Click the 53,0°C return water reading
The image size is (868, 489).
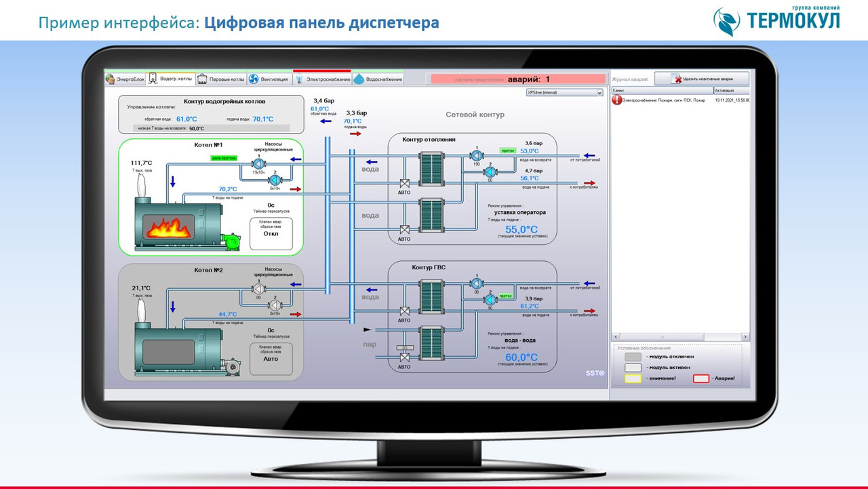(530, 151)
